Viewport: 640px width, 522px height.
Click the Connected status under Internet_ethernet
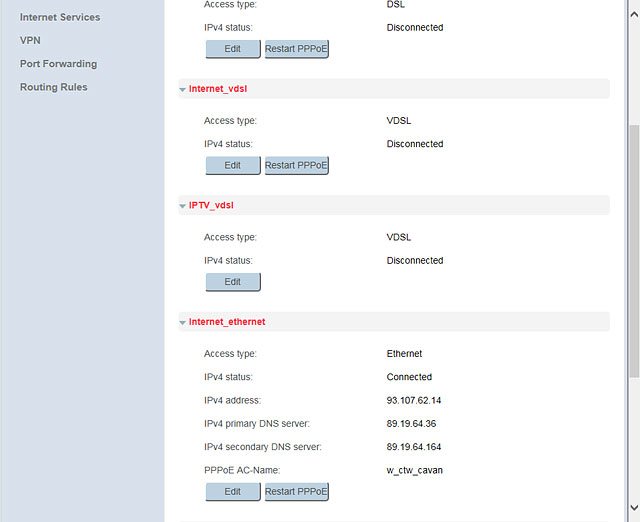[409, 377]
